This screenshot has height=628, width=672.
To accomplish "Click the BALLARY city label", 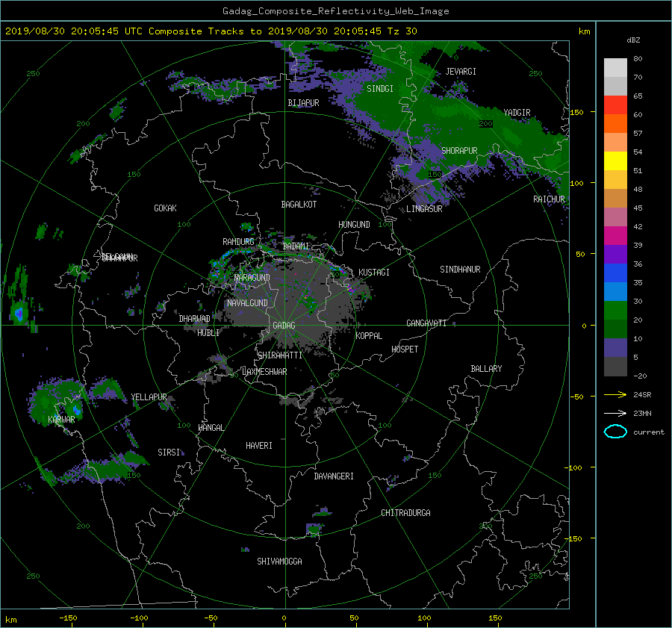I will (486, 369).
